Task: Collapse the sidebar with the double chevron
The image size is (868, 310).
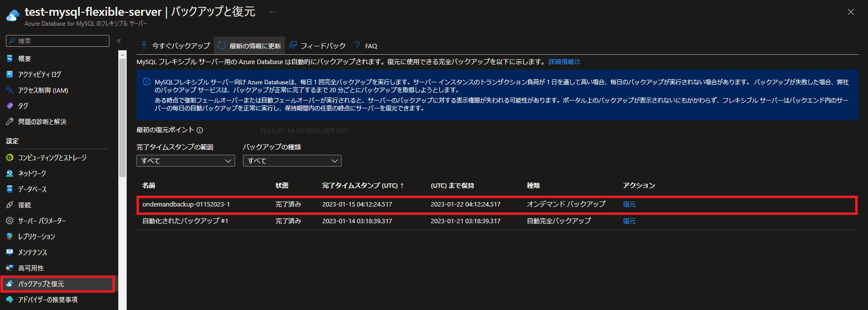Action: [119, 41]
